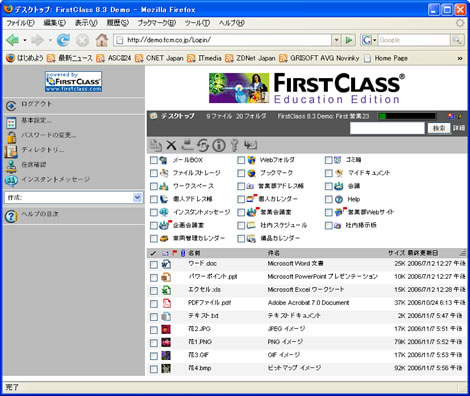Image resolution: width=470 pixels, height=396 pixels.
Task: Click the インスタントメッセージ sidebar icon
Action: 11,180
